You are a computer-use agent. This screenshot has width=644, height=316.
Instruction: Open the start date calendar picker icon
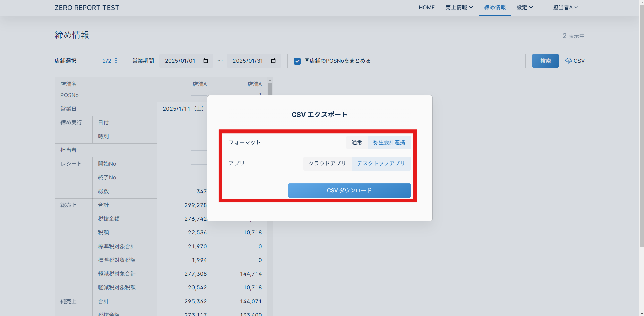206,61
